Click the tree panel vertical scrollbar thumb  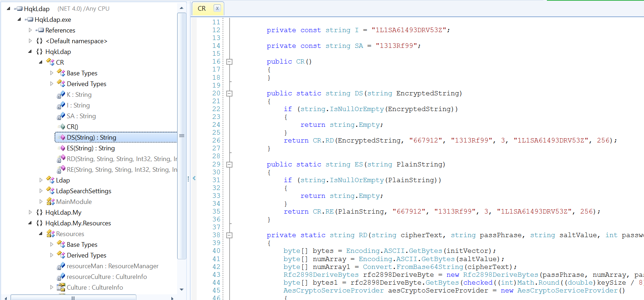click(182, 136)
